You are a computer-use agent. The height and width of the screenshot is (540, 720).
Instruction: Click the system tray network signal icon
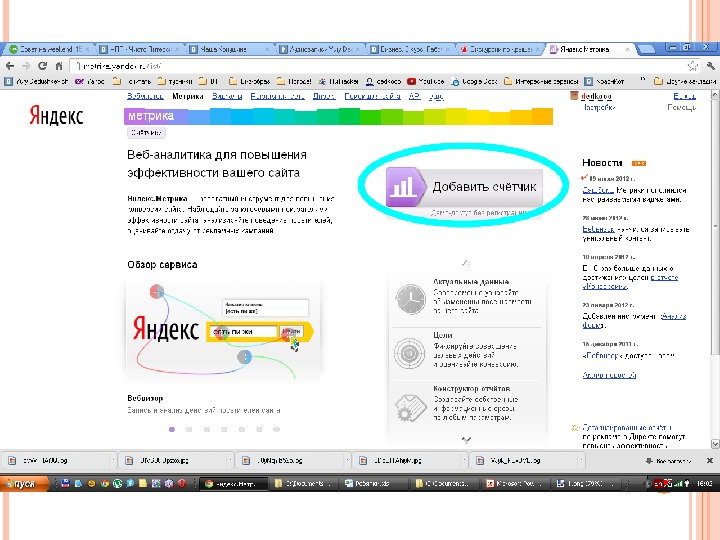coord(677,484)
